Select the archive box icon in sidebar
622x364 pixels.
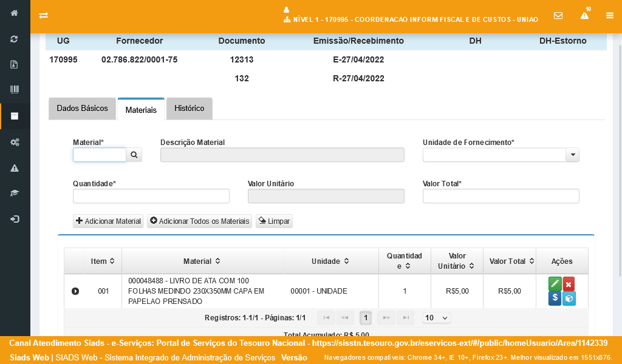click(x=15, y=116)
